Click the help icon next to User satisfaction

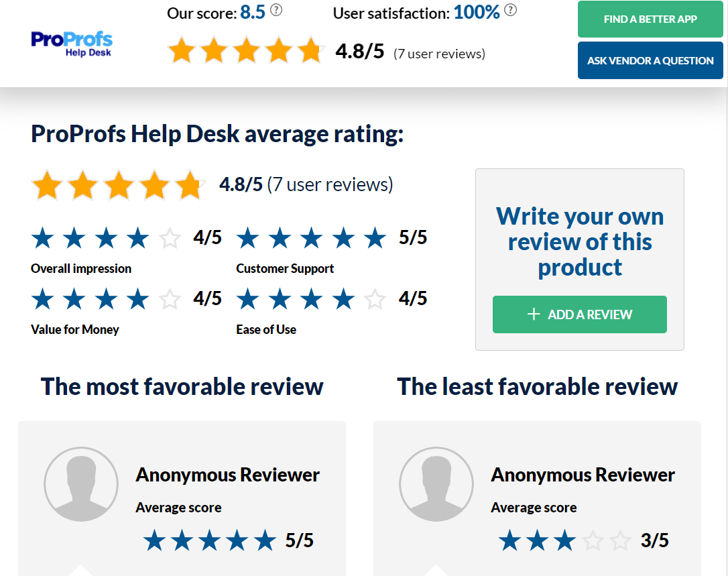coord(509,11)
